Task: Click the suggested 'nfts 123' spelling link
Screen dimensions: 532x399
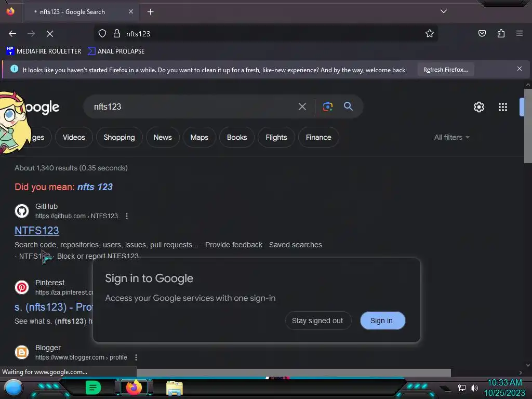Action: 95,187
